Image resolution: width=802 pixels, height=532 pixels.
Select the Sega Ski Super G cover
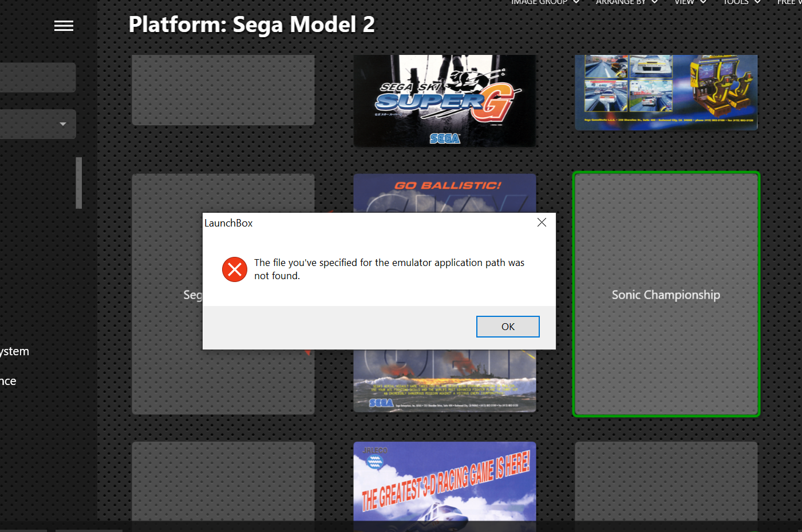(x=445, y=101)
